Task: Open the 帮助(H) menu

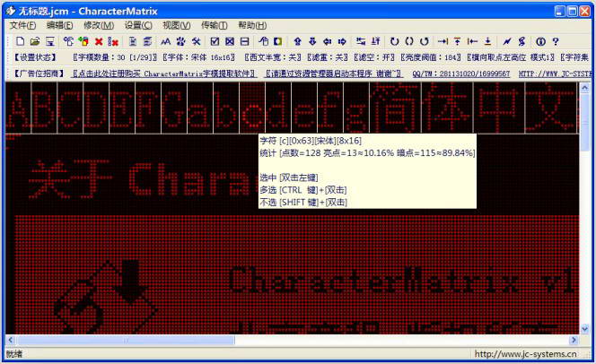Action: click(x=252, y=25)
